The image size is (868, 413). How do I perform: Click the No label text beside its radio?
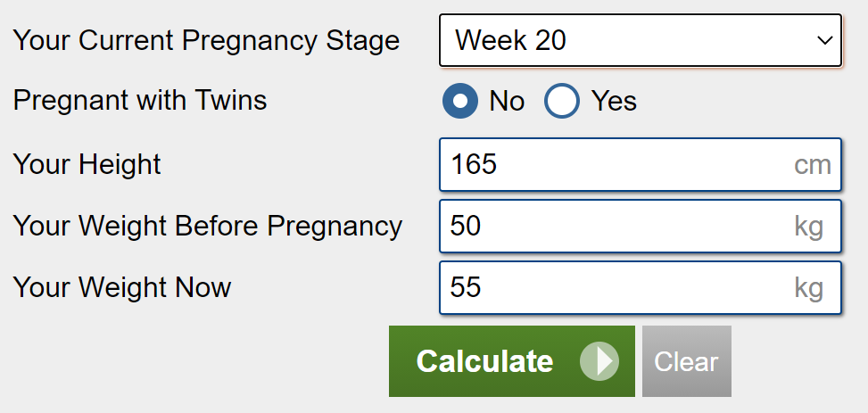click(507, 101)
